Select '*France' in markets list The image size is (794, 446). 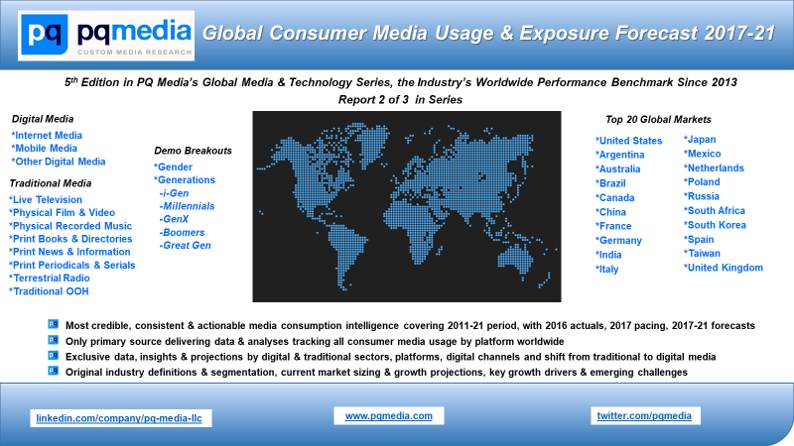[x=613, y=226]
